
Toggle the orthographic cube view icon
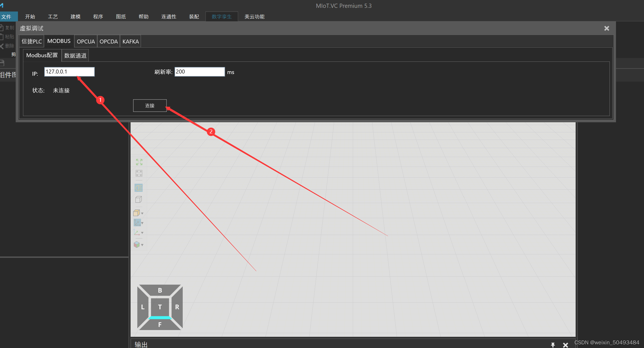pyautogui.click(x=139, y=199)
